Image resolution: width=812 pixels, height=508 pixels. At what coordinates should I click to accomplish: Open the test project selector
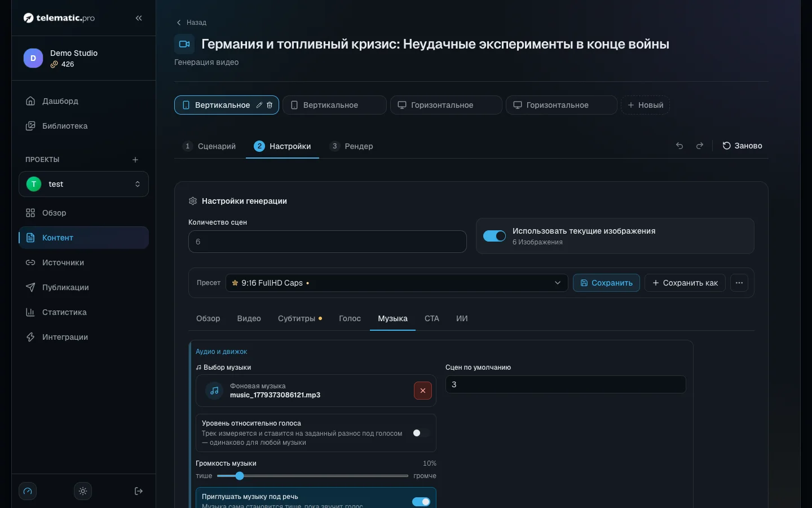[83, 184]
